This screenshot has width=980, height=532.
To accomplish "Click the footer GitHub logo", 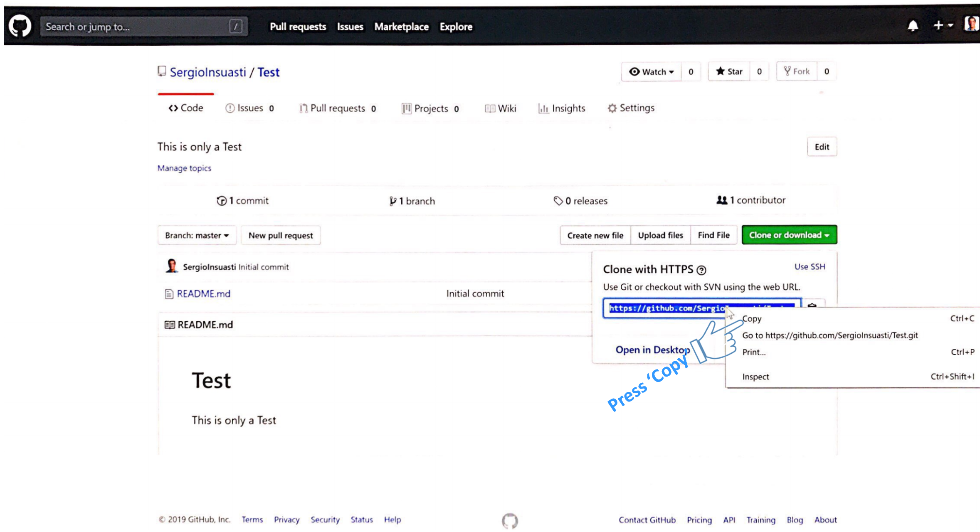I will point(510,520).
